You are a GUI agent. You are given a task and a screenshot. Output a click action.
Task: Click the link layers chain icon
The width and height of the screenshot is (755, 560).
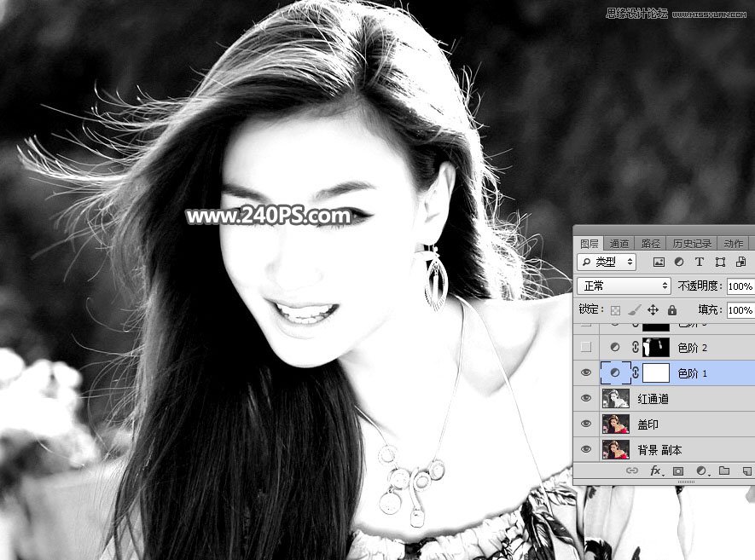632,471
